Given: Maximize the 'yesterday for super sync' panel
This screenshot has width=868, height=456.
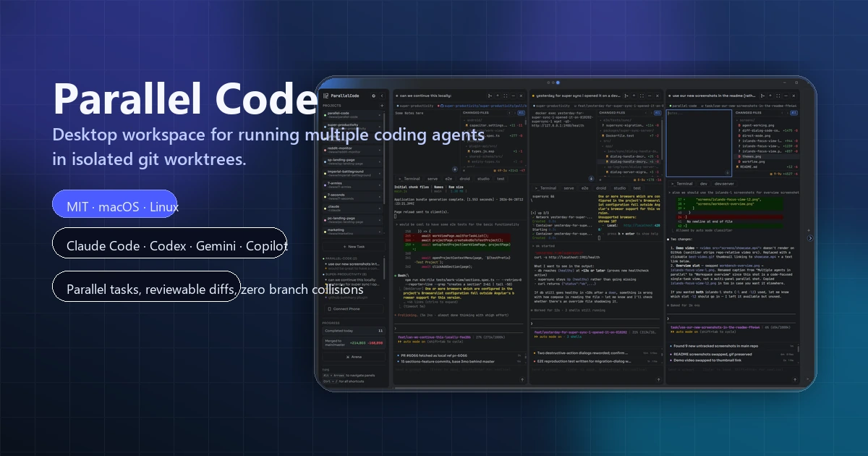Looking at the screenshot, I should 642,96.
